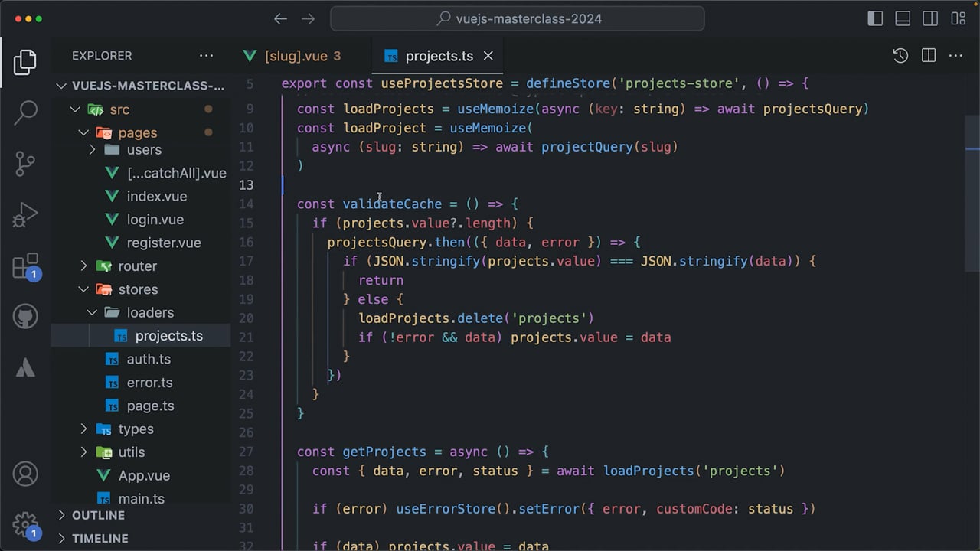Click the TypeScript icon beside auth.ts
980x551 pixels.
[x=112, y=359]
